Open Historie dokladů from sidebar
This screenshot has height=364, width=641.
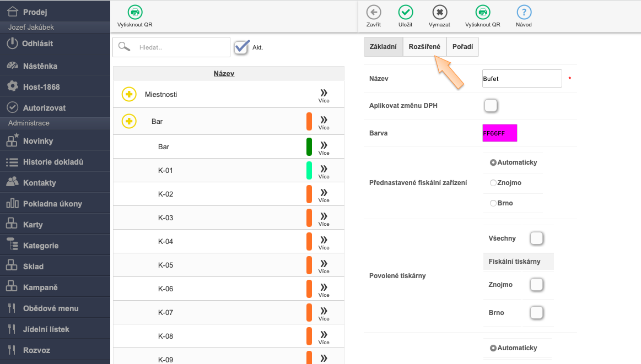pyautogui.click(x=53, y=162)
